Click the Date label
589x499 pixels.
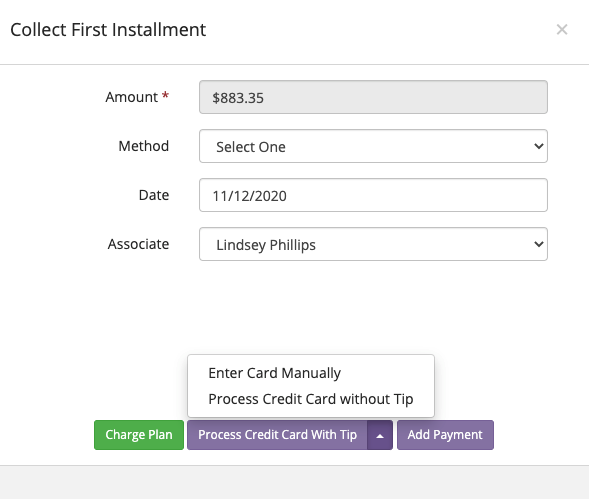tap(154, 195)
